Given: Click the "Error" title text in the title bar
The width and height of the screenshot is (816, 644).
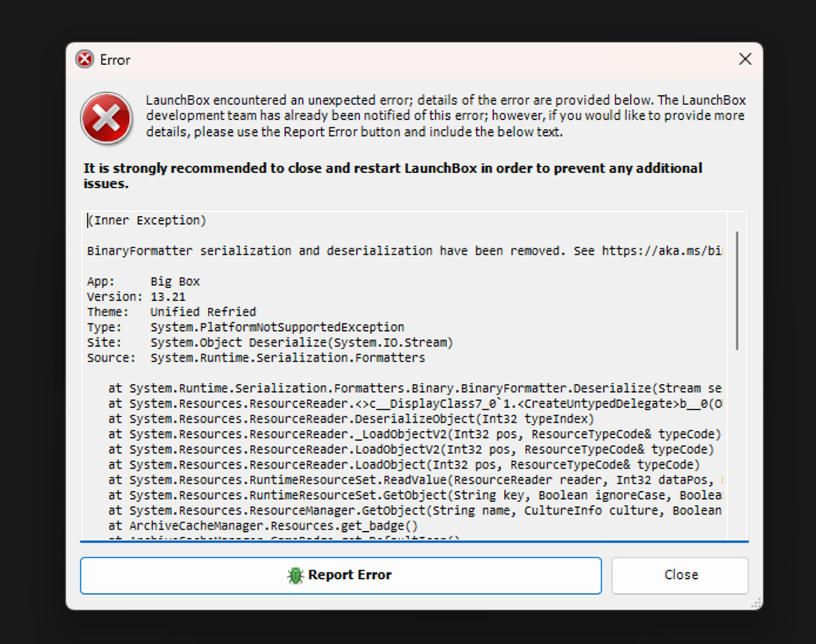Looking at the screenshot, I should click(x=115, y=60).
